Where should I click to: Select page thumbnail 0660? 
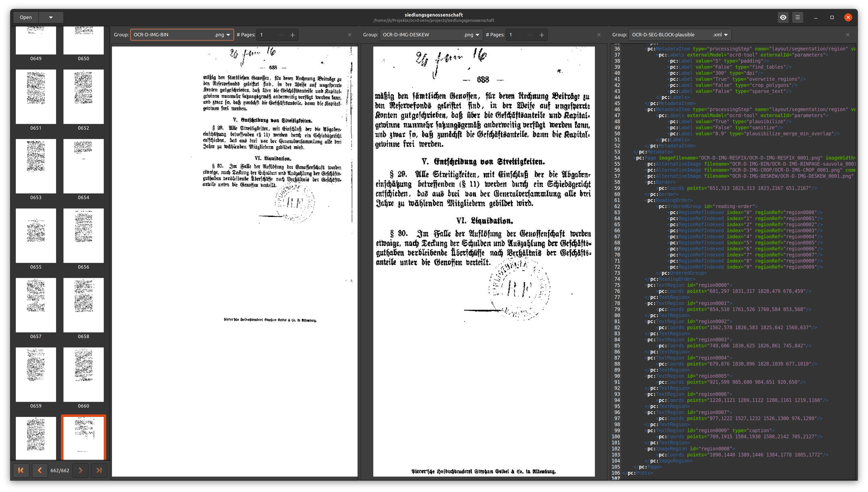point(83,374)
